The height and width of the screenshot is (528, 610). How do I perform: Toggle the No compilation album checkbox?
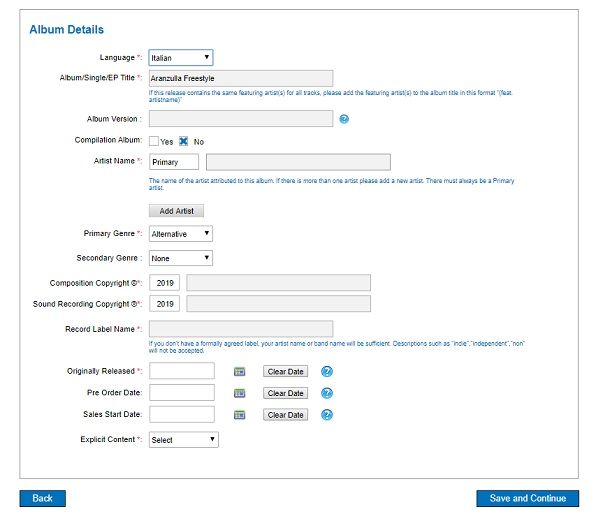click(184, 141)
